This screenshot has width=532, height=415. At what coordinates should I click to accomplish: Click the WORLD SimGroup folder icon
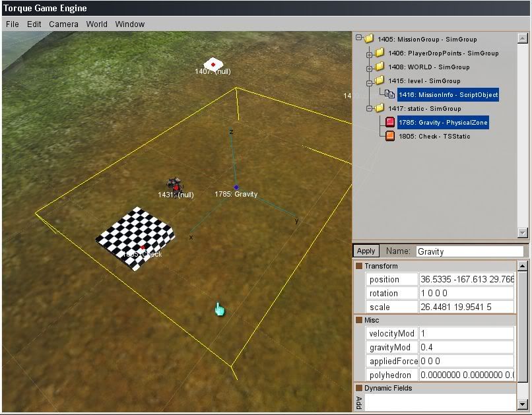pos(380,67)
